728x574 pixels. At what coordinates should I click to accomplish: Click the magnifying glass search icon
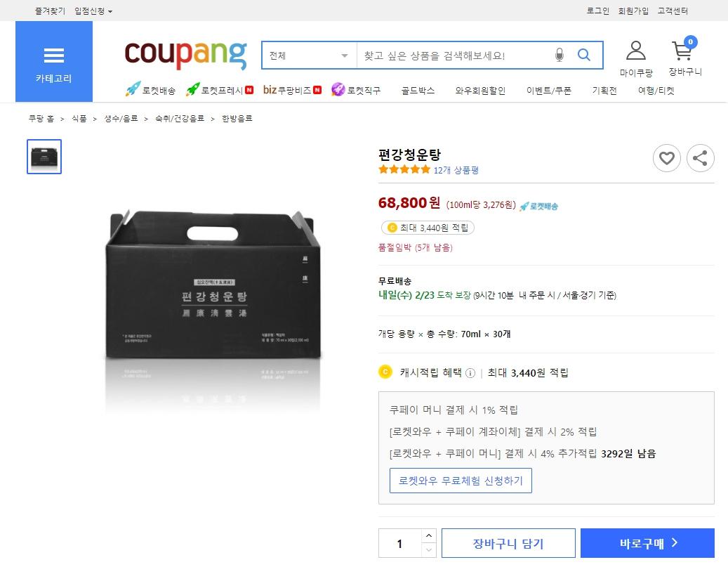coord(584,56)
